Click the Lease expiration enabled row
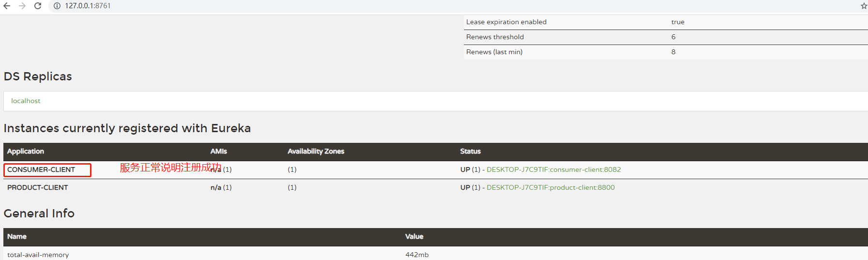 coord(666,22)
